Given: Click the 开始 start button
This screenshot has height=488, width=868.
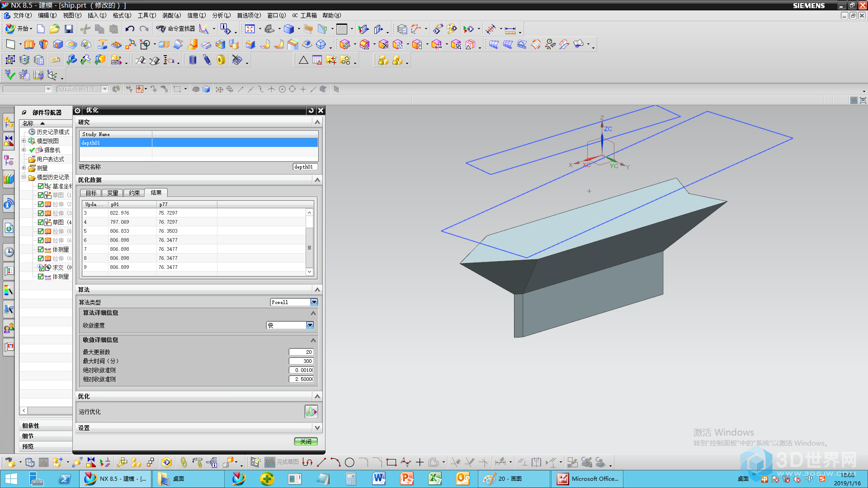Looking at the screenshot, I should [x=18, y=29].
